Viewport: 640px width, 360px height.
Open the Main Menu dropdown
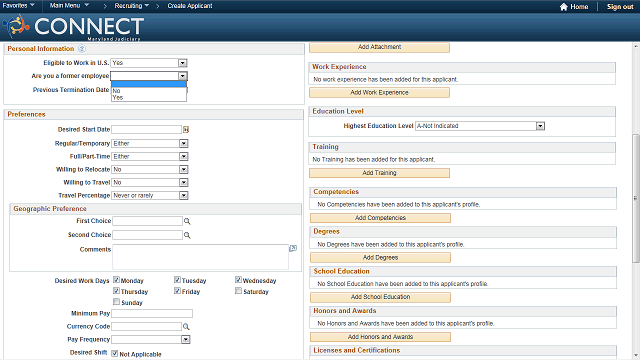[69, 5]
